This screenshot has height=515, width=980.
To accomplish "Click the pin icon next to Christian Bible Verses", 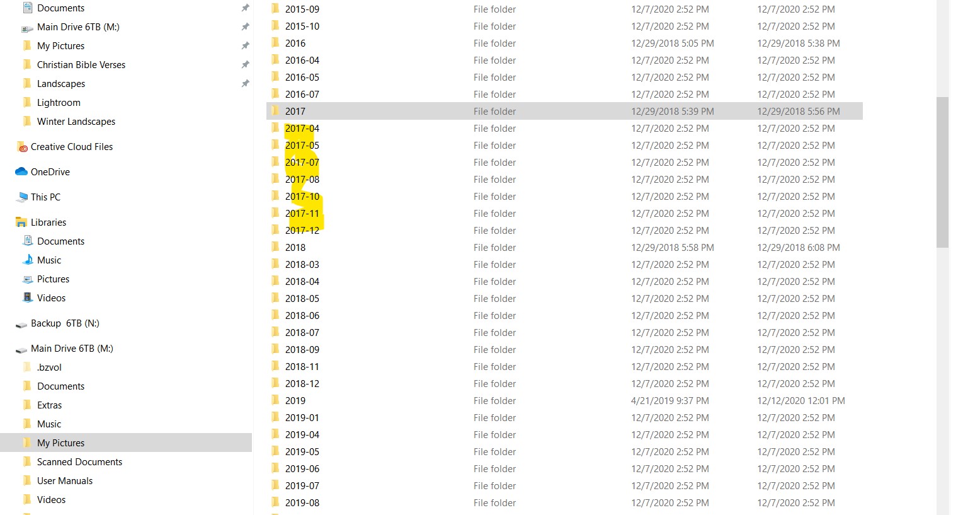I will [x=245, y=64].
